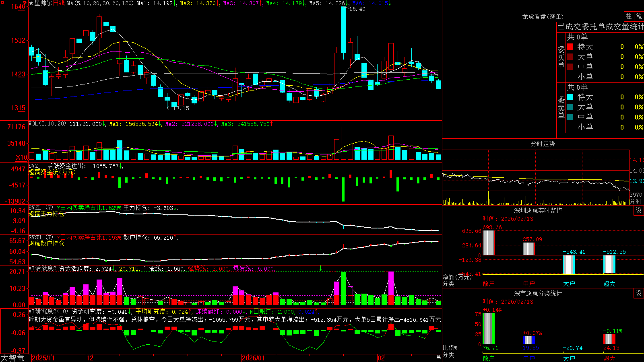Click the cyan 特大 sell order legend square
Image resolution: width=644 pixels, height=362 pixels.
click(570, 97)
